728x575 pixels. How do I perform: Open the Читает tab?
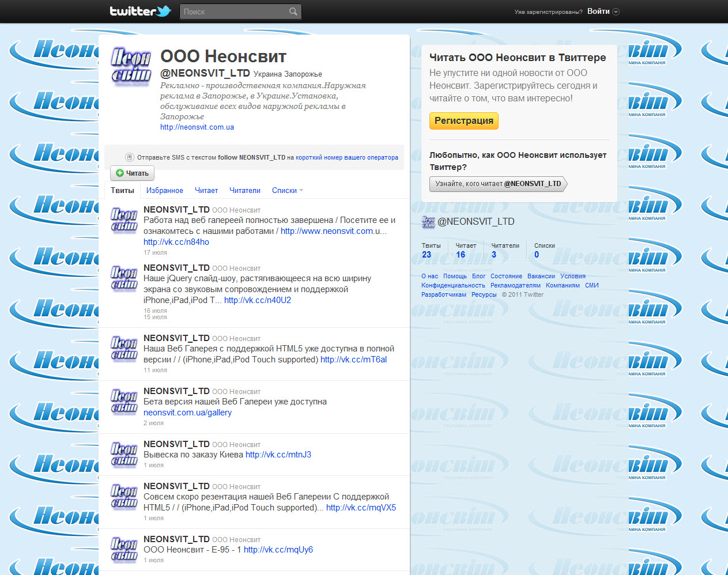pyautogui.click(x=206, y=191)
